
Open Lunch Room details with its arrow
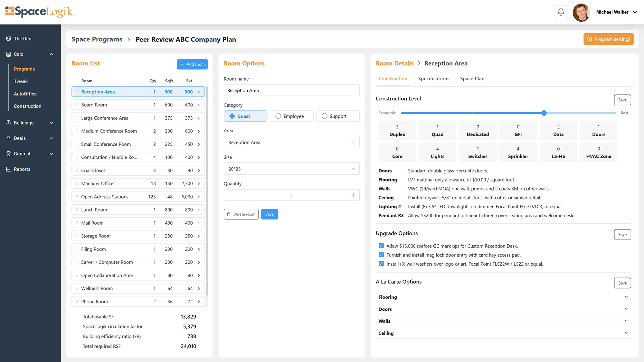[199, 210]
